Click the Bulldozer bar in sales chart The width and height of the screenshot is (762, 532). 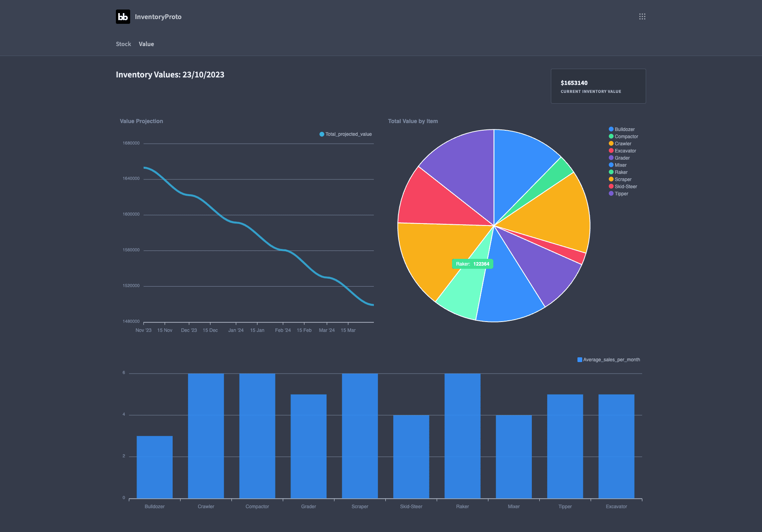click(155, 467)
